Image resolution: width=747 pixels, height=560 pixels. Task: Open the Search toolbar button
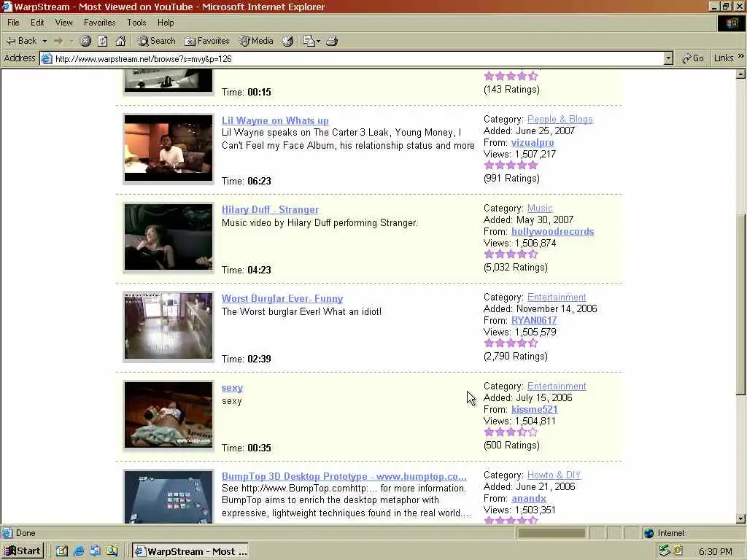157,41
